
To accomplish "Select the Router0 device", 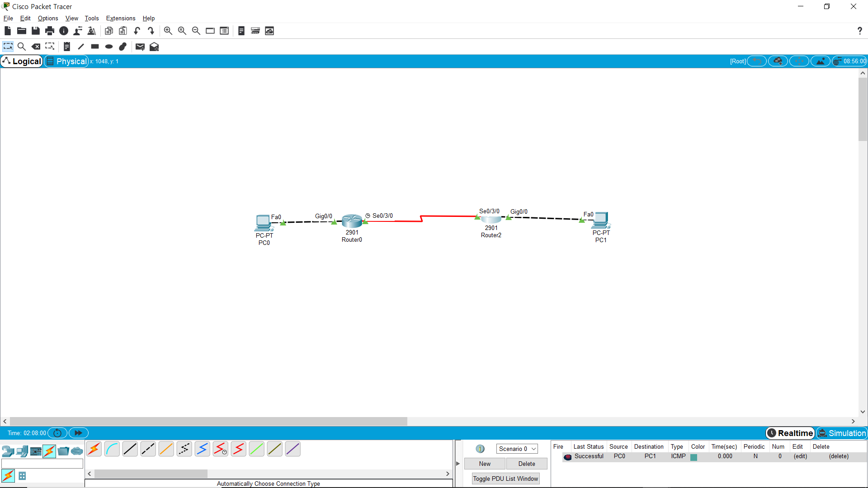I will (x=352, y=221).
